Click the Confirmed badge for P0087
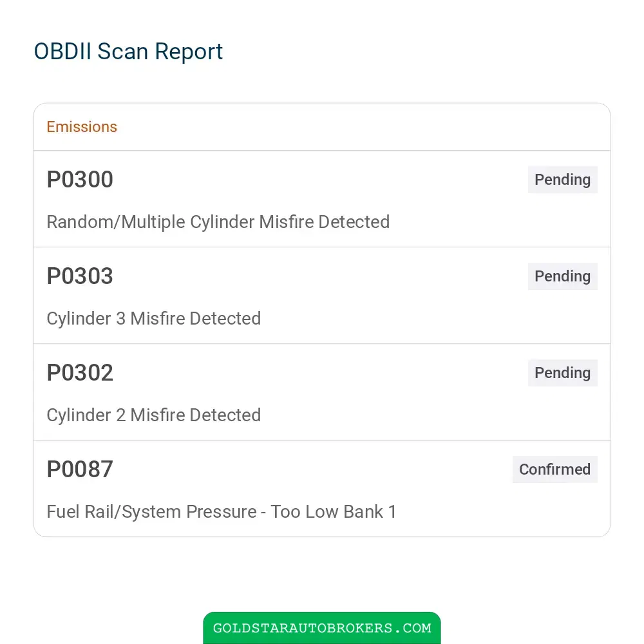Image resolution: width=644 pixels, height=644 pixels. click(554, 469)
